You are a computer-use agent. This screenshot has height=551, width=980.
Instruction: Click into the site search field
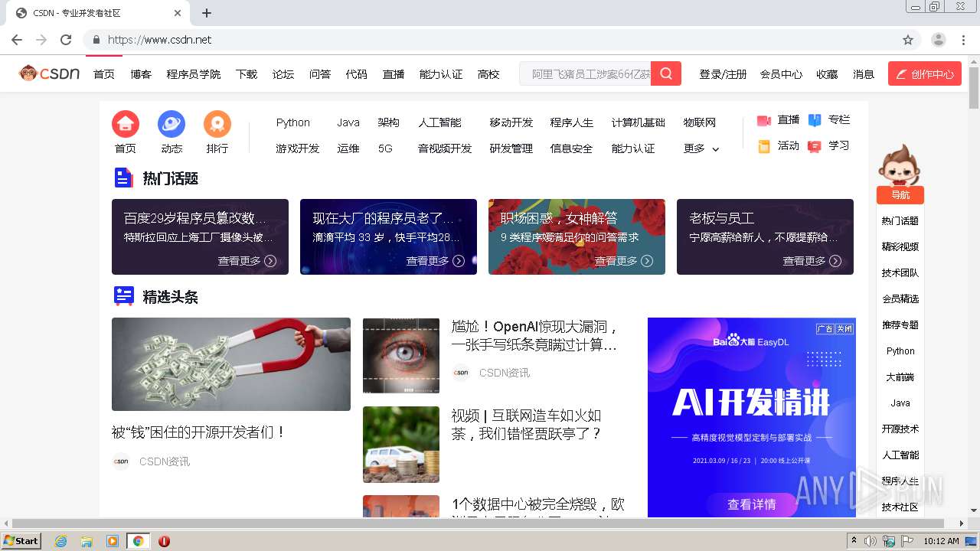(x=585, y=73)
